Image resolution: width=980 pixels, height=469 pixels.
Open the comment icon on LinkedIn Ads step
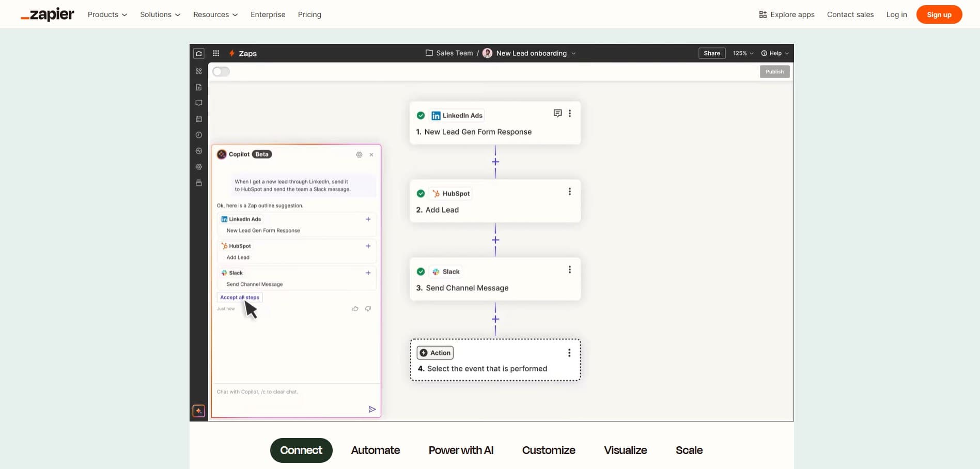[x=557, y=113]
